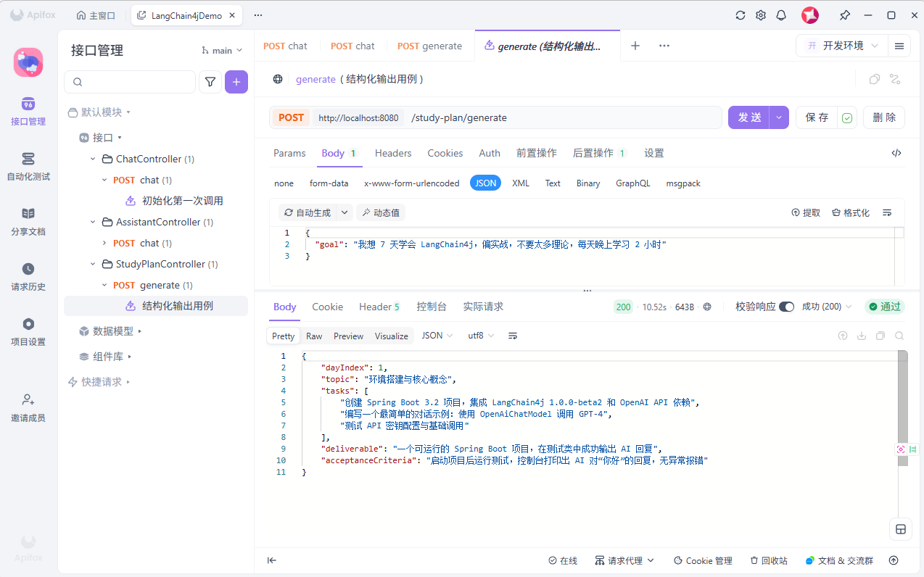Click the word-wrap icon in the request editor

pos(887,212)
